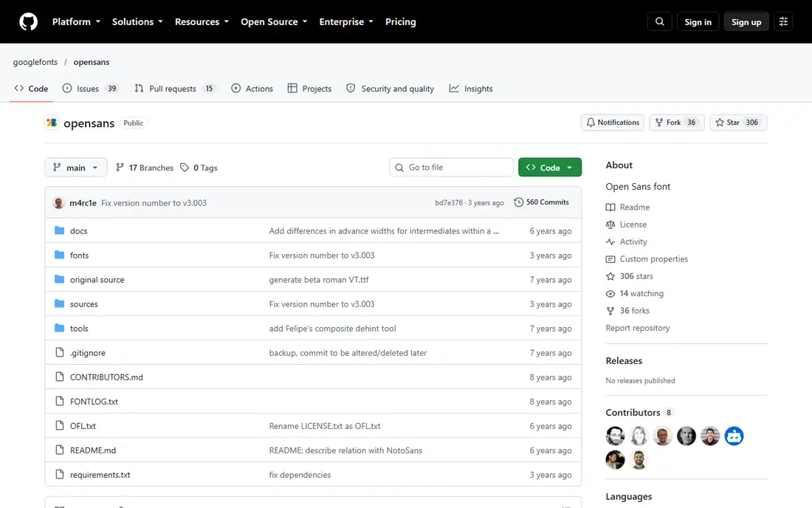The width and height of the screenshot is (812, 508).
Task: Open the 560 Commits history link
Action: point(542,202)
